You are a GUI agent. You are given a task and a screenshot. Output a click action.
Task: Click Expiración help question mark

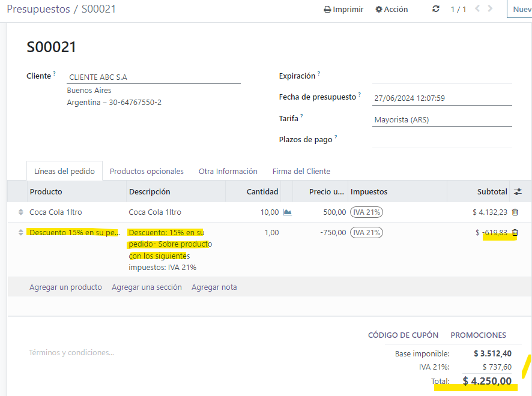point(319,73)
